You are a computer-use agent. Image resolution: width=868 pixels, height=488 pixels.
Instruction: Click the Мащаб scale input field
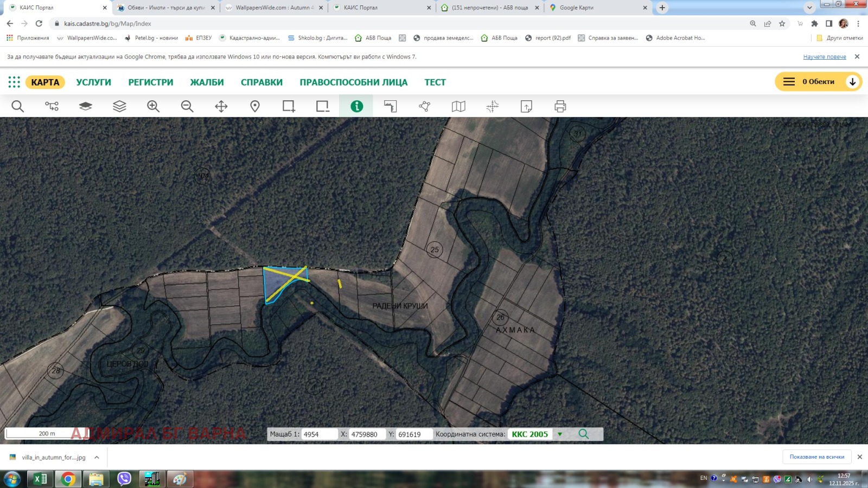pyautogui.click(x=320, y=434)
